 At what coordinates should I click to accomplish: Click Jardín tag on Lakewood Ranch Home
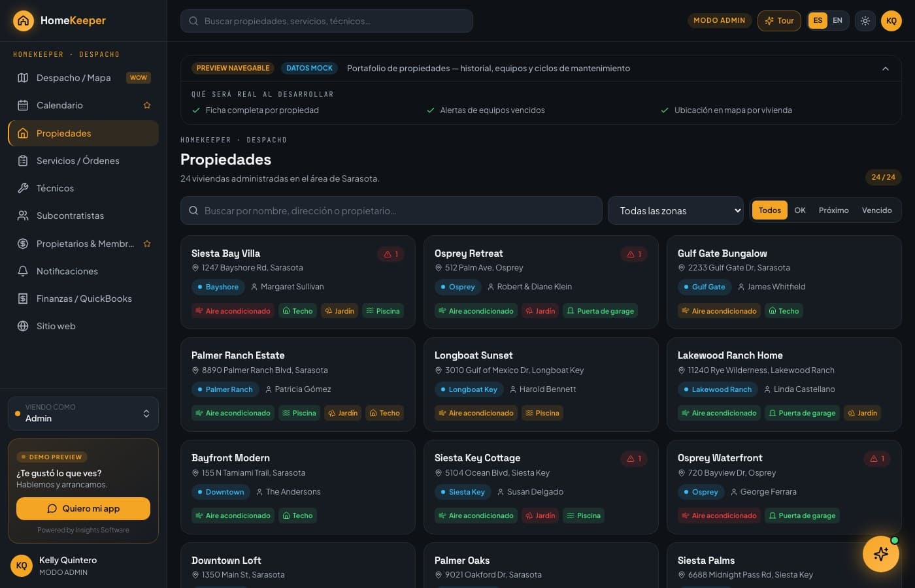coord(862,413)
